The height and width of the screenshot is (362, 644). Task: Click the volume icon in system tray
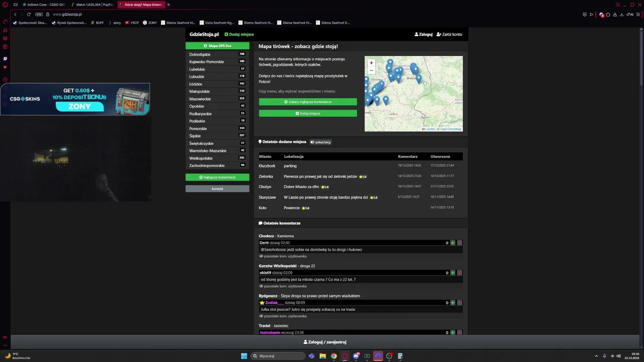[x=618, y=356]
